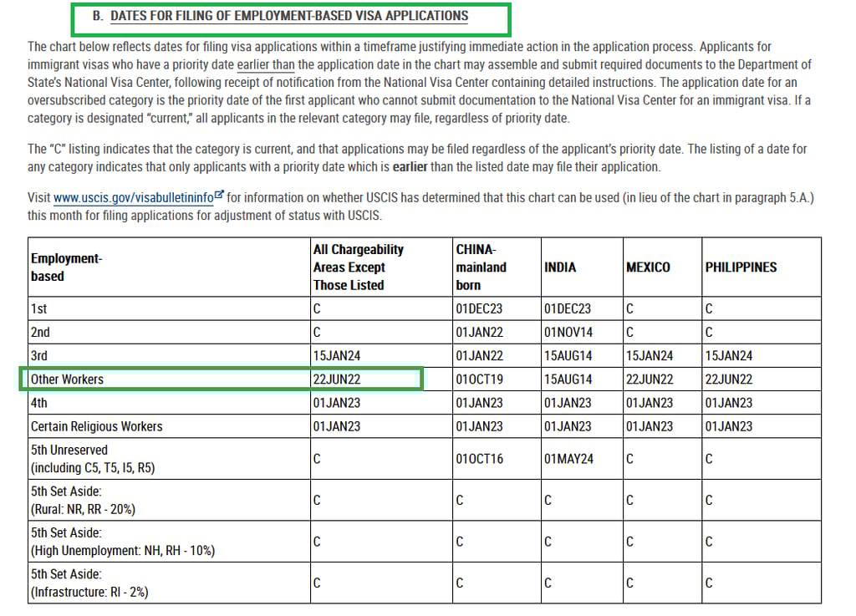Click the 5th Set Aside Rural row label
This screenshot has height=616, width=856.
tap(83, 501)
